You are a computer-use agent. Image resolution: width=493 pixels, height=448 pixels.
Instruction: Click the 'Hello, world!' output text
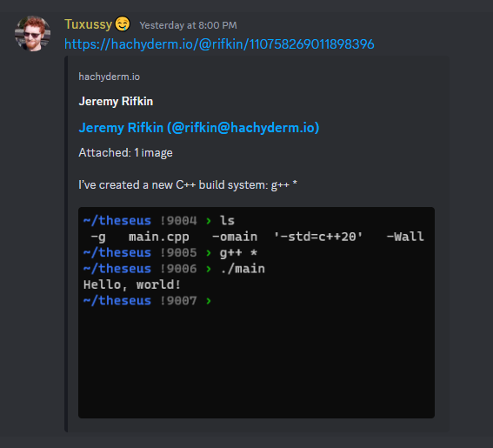[x=132, y=285]
